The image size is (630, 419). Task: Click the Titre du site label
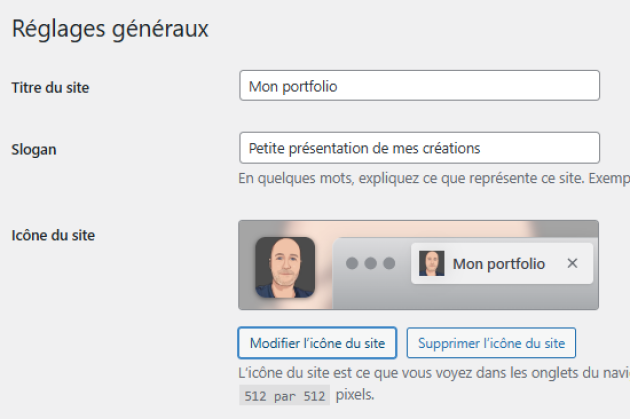point(50,88)
